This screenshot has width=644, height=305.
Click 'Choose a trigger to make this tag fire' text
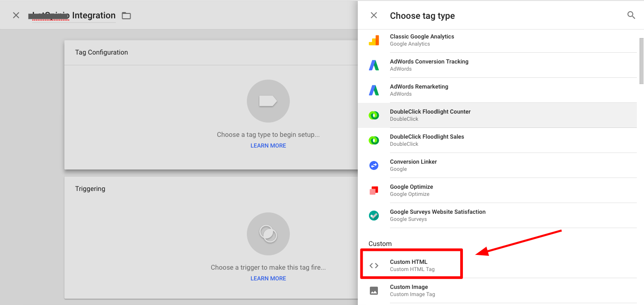click(268, 267)
